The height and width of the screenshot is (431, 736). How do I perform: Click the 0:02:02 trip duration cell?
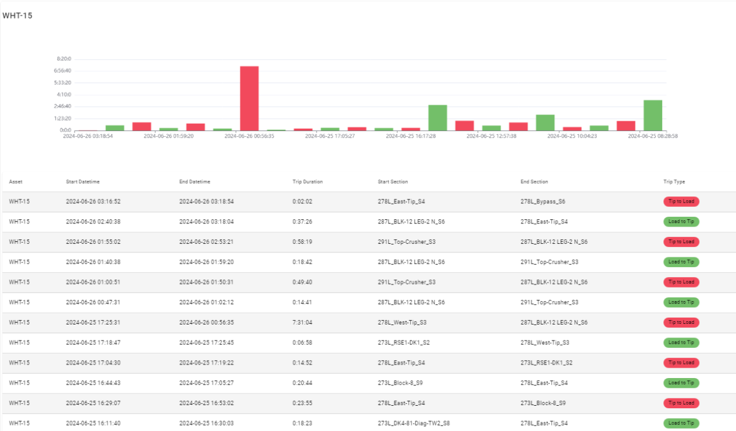pos(302,201)
